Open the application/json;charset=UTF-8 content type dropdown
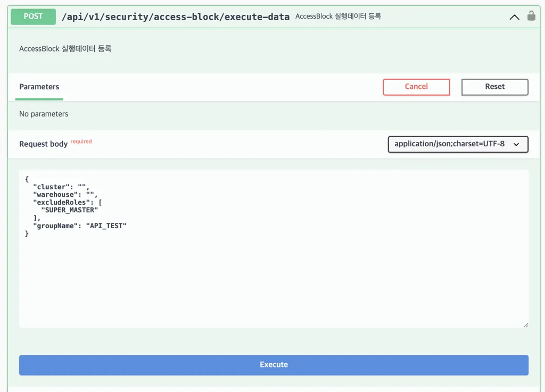This screenshot has height=392, width=545. click(458, 144)
